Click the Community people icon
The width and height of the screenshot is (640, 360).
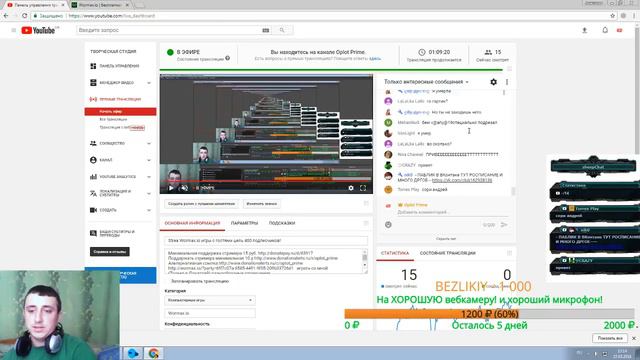pyautogui.click(x=93, y=143)
